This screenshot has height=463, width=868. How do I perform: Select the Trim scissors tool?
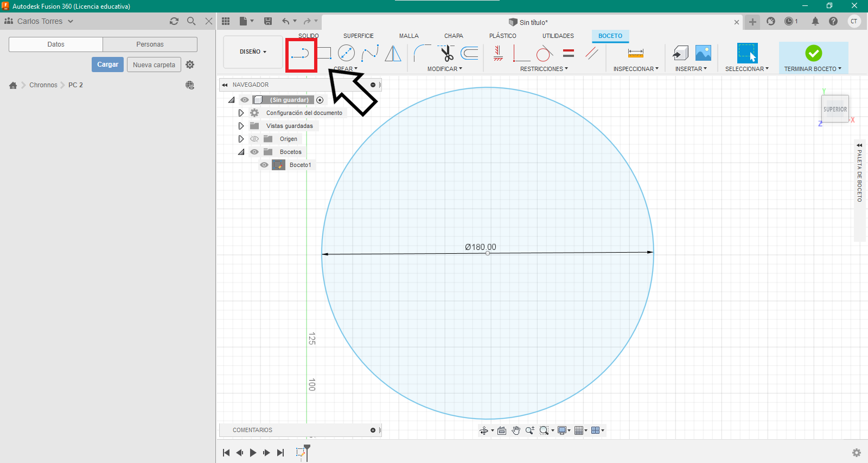pos(446,53)
